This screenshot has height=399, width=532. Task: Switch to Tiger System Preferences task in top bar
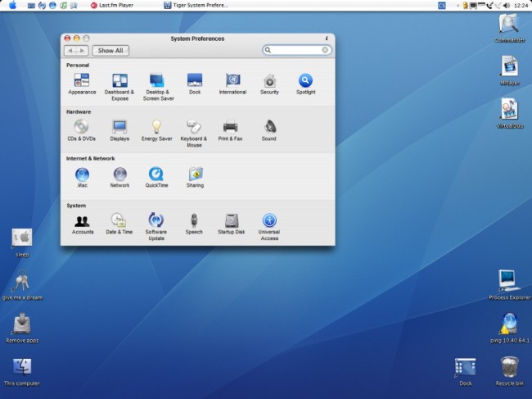tap(196, 5)
